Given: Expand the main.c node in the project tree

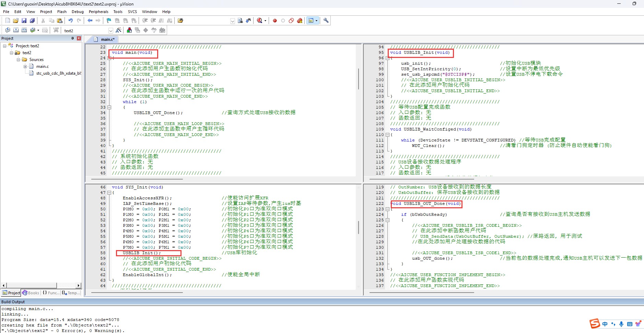Looking at the screenshot, I should 25,66.
